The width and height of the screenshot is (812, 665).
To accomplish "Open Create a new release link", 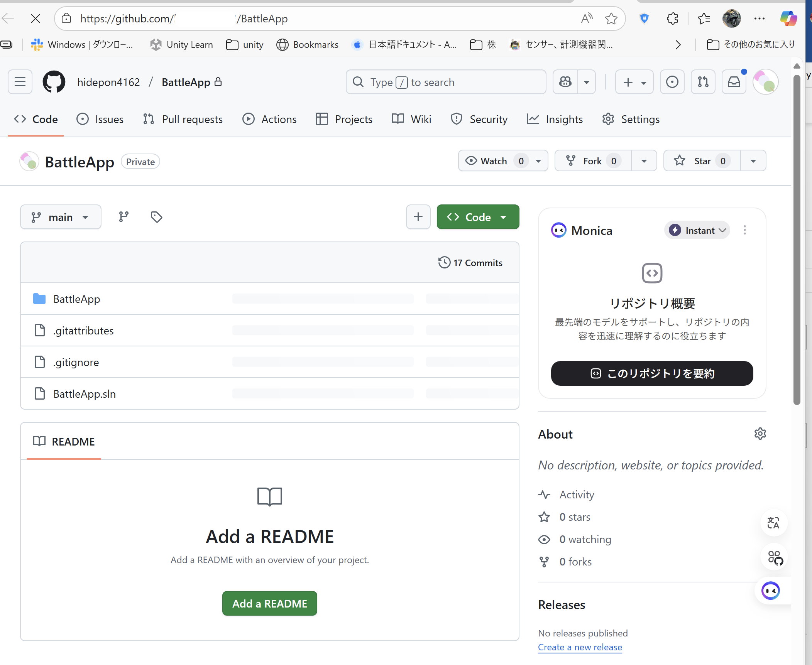I will click(580, 647).
